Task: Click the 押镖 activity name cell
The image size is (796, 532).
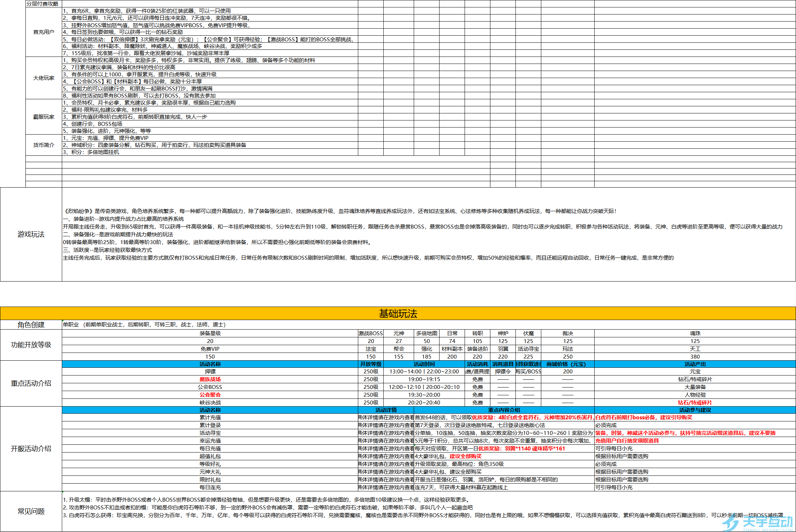Action: click(210, 372)
